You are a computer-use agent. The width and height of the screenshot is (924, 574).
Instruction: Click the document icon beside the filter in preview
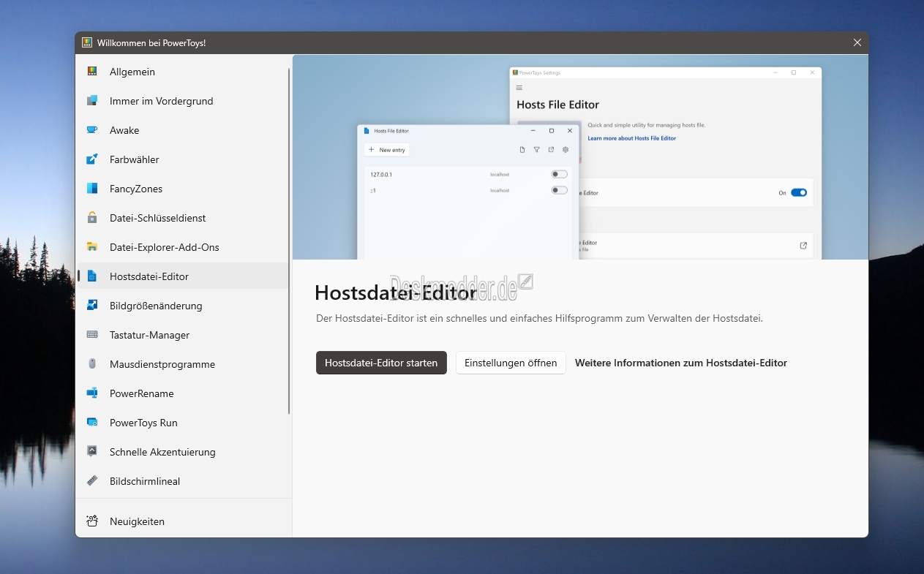[522, 150]
